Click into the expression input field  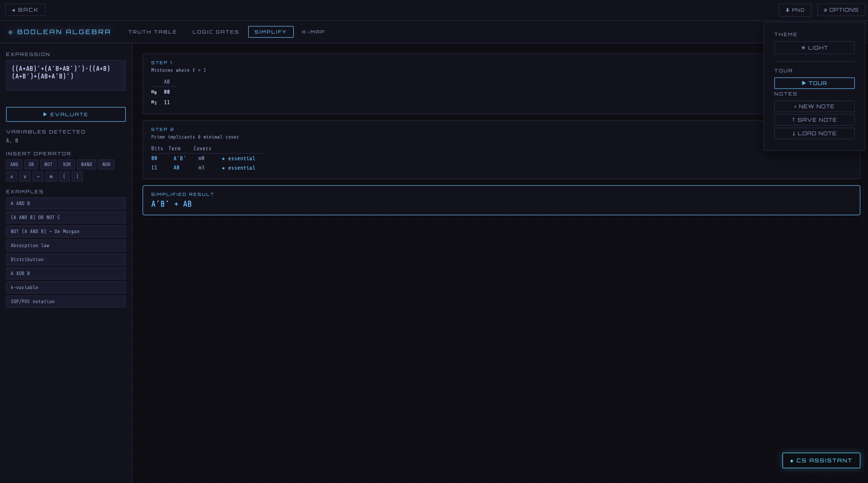[66, 75]
